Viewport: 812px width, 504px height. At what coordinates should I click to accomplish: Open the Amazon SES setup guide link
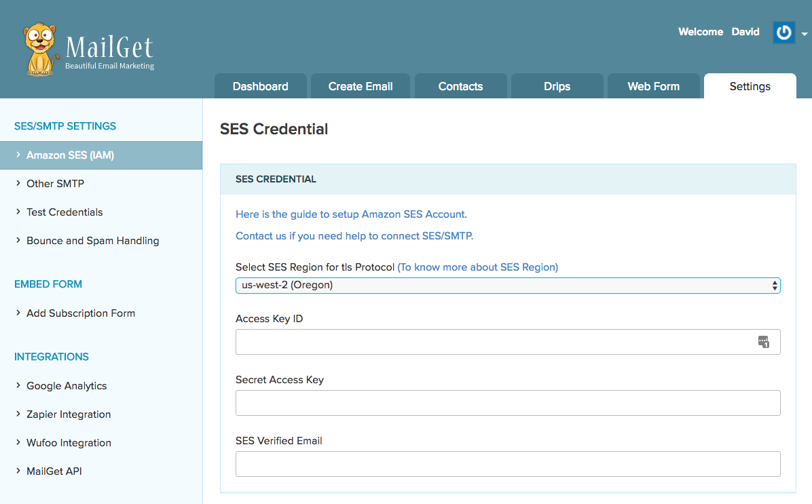click(x=351, y=214)
